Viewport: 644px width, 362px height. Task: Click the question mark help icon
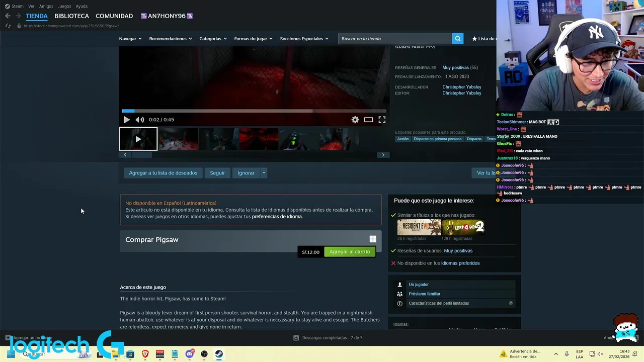click(x=511, y=303)
